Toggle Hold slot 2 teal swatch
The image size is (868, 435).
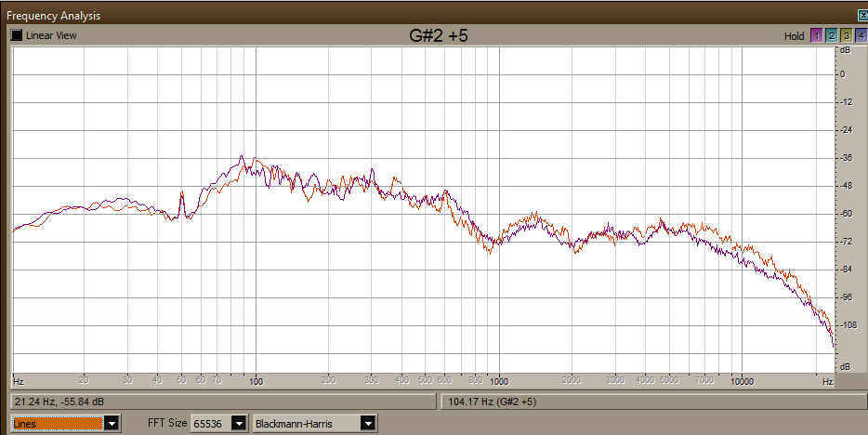tap(831, 36)
